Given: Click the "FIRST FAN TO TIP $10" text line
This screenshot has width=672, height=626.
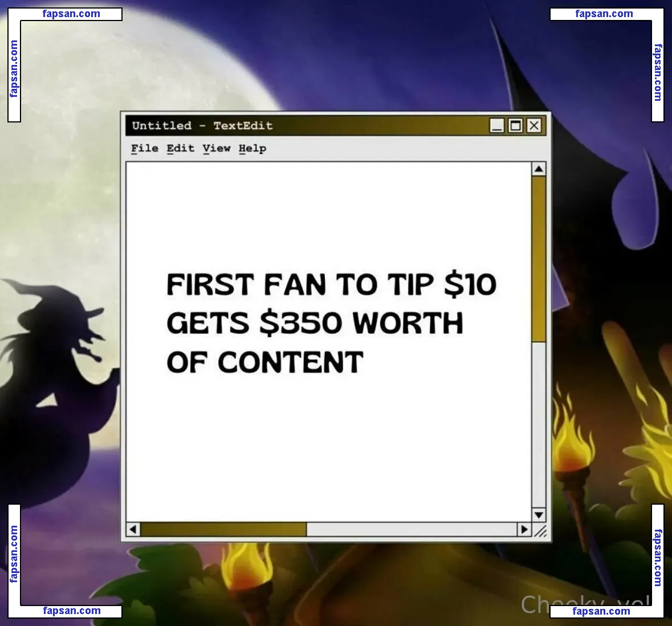Looking at the screenshot, I should (x=331, y=284).
